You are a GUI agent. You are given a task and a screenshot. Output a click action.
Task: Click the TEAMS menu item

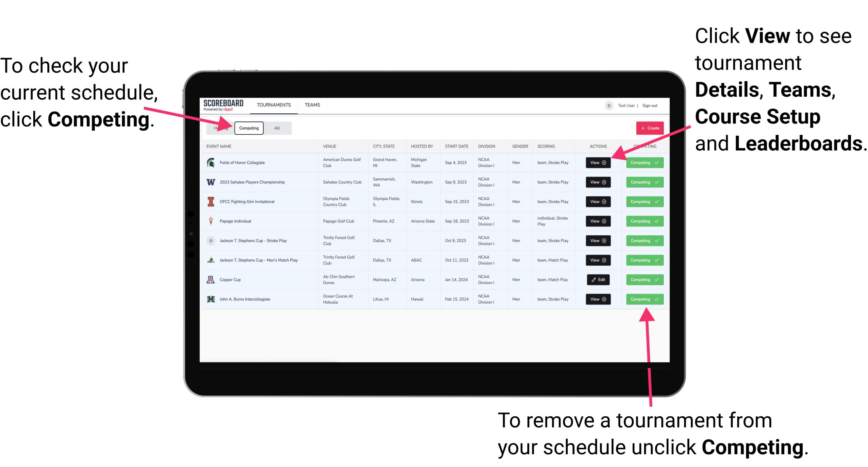tap(313, 105)
